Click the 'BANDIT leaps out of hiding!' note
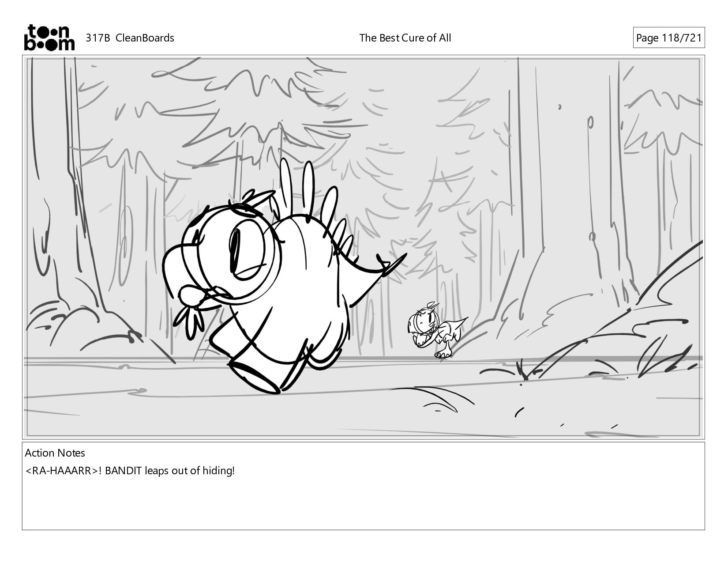 [x=170, y=471]
